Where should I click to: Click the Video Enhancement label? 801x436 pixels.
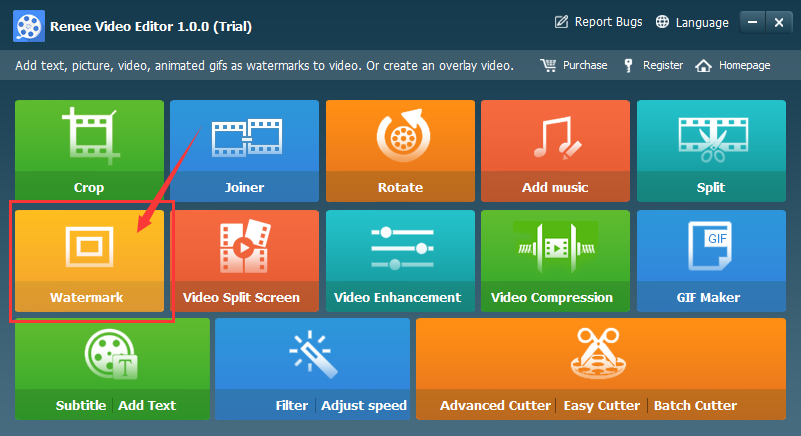(397, 297)
